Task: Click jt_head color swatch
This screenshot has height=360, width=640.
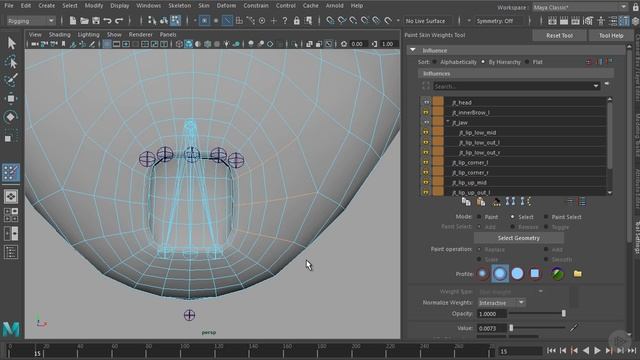Action: point(438,102)
